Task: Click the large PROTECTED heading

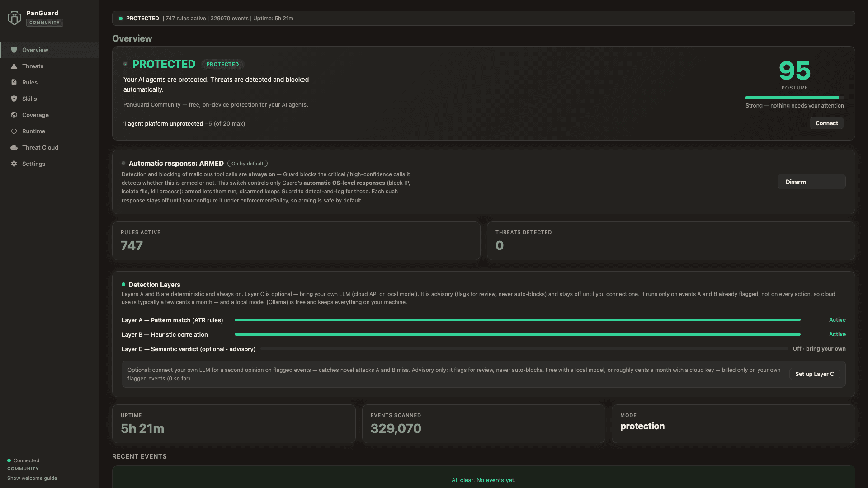Action: click(x=164, y=64)
